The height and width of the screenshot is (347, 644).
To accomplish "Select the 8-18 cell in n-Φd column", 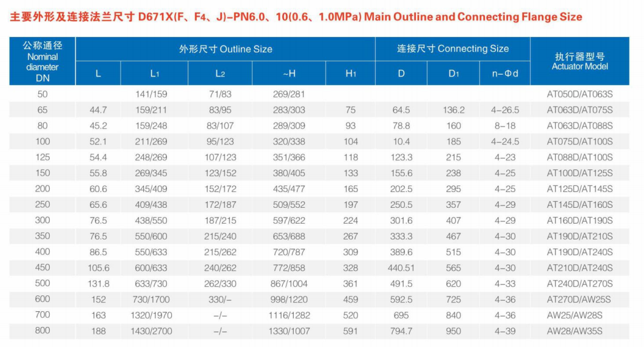I will pyautogui.click(x=504, y=126).
